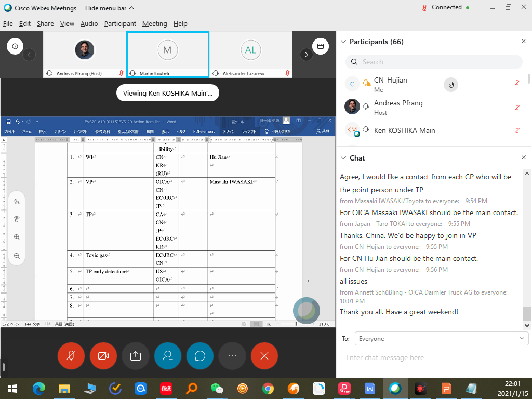The image size is (532, 399).
Task: Open more options ellipsis button
Action: (232, 356)
